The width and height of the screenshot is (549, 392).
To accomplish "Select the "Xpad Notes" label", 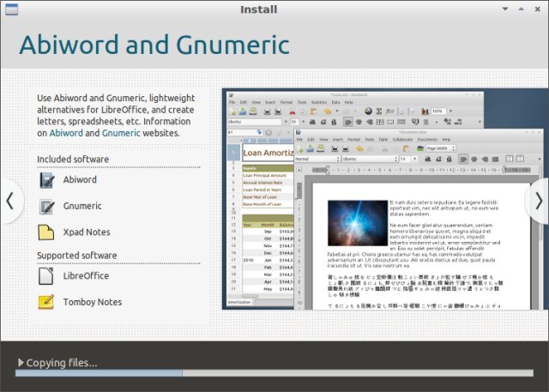I will [87, 232].
